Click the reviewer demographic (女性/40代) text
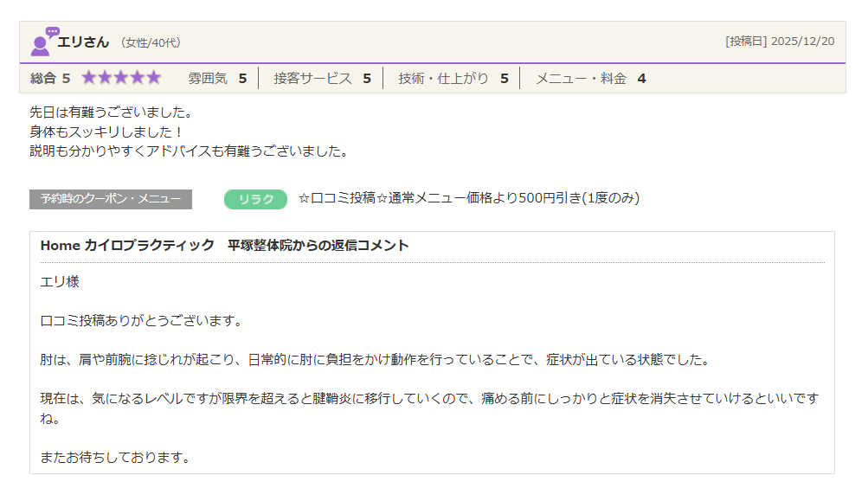Image resolution: width=868 pixels, height=501 pixels. pyautogui.click(x=151, y=42)
